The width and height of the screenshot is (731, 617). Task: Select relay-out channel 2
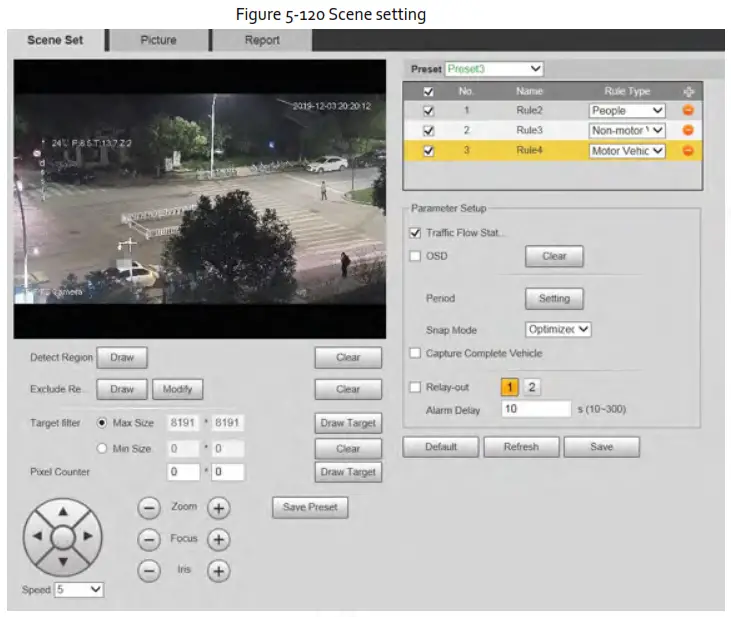[532, 387]
